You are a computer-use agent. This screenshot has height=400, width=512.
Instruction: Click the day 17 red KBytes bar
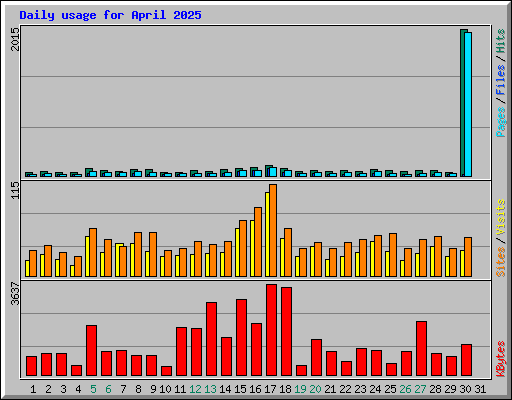tap(271, 330)
